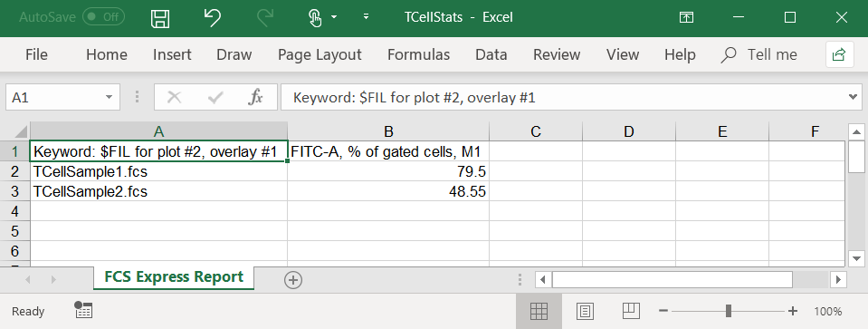Select cell 'TCellSample2.fcs'
The width and height of the screenshot is (868, 329).
pyautogui.click(x=159, y=191)
